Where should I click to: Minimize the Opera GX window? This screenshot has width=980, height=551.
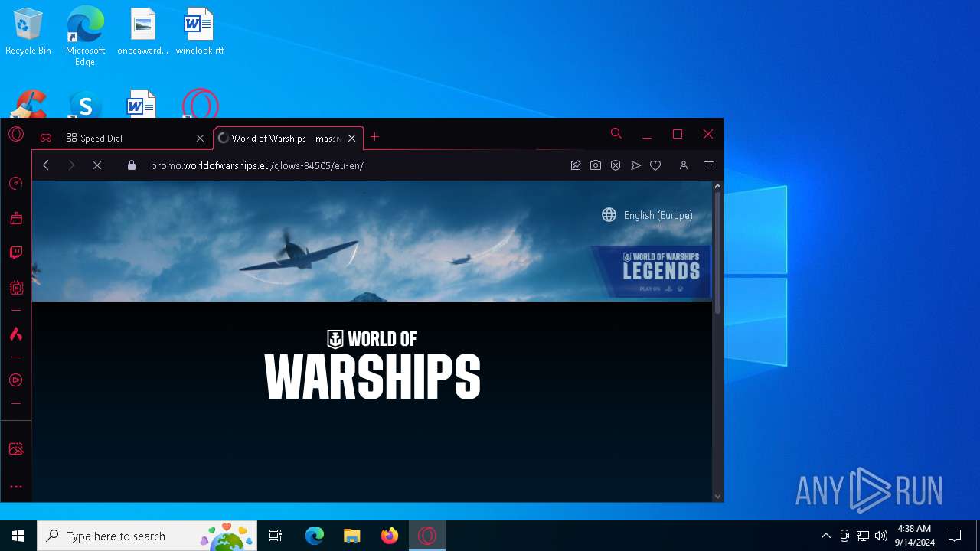647,134
